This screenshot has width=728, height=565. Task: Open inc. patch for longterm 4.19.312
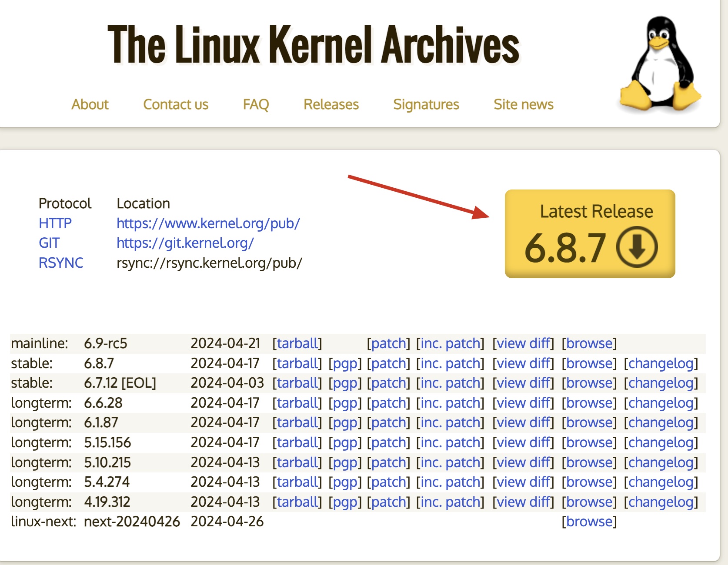(450, 502)
